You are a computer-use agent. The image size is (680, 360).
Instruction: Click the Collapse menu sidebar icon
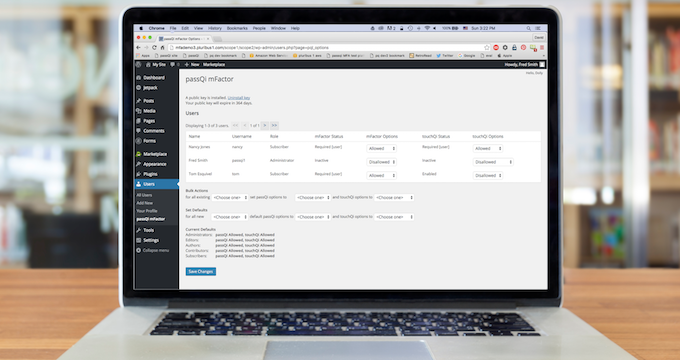coord(139,250)
